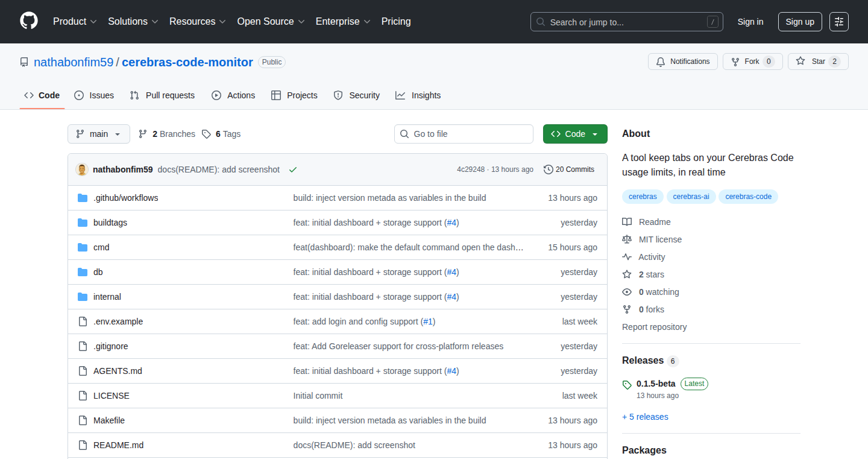
Task: View the 2 Branches link
Action: [x=167, y=134]
